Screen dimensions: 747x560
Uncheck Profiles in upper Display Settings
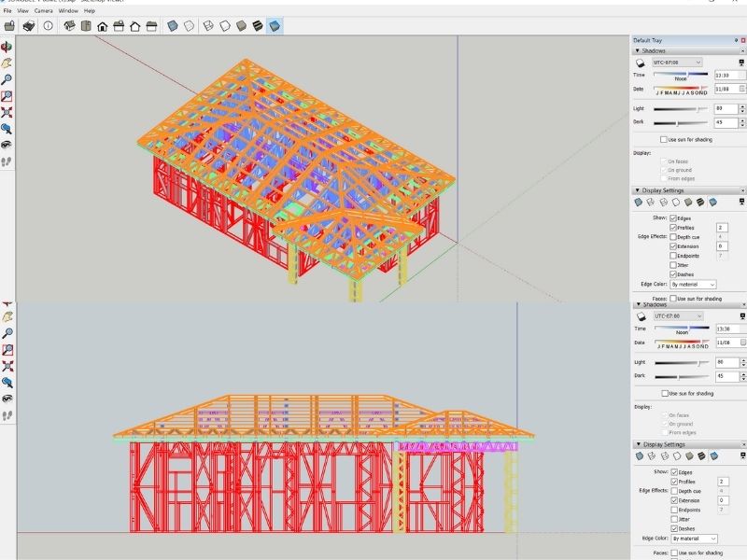click(x=674, y=227)
